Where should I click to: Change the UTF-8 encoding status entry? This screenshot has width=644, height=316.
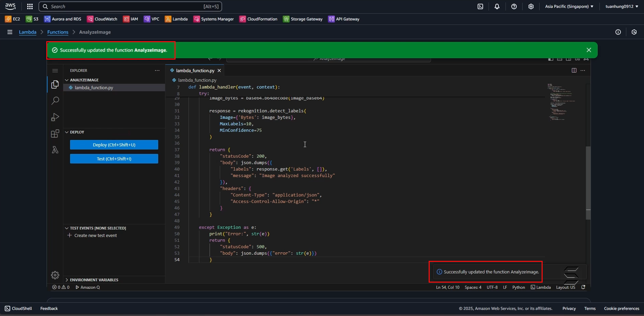(492, 287)
